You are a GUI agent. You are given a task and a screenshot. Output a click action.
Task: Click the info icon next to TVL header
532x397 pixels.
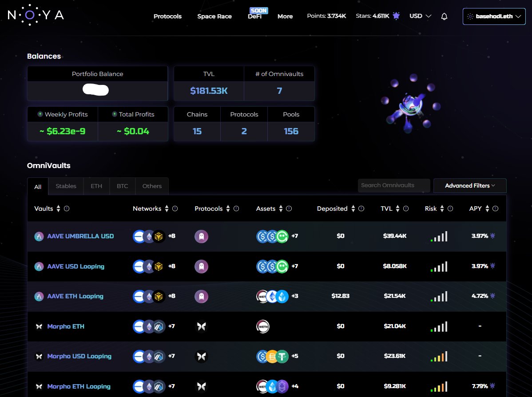[x=405, y=209]
